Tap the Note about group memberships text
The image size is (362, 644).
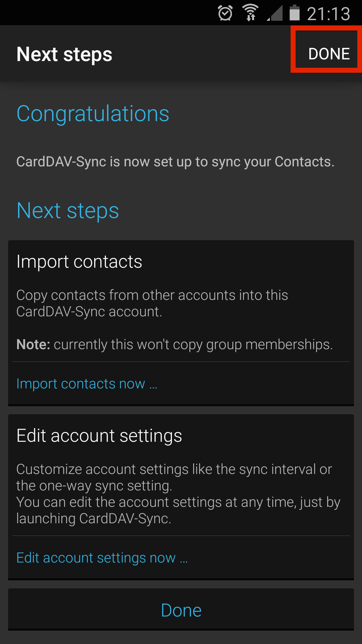click(175, 344)
